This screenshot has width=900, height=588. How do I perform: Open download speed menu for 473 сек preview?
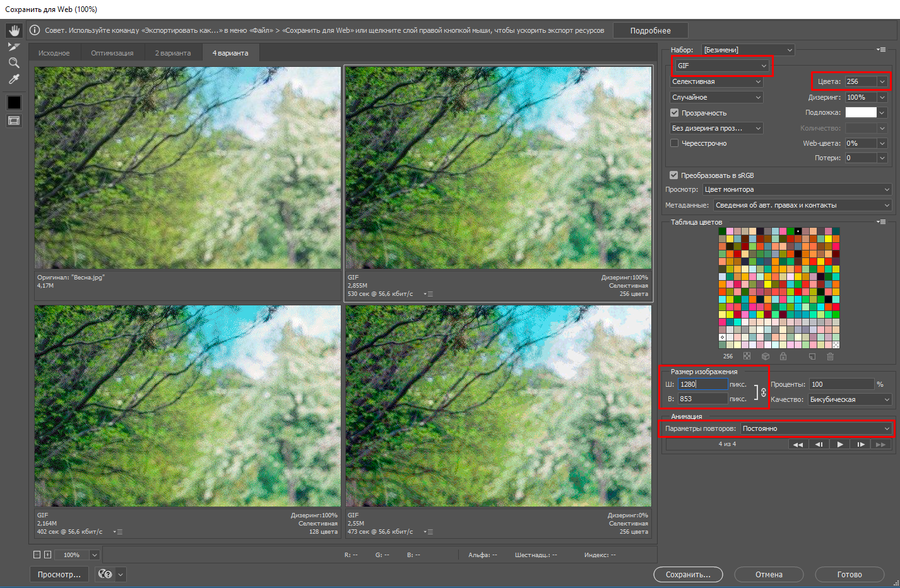pyautogui.click(x=428, y=532)
